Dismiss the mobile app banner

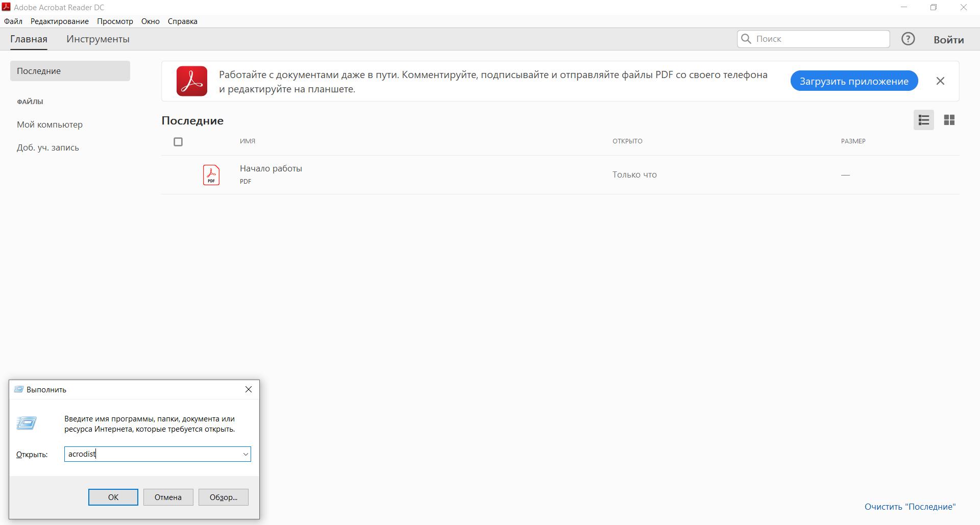click(940, 81)
